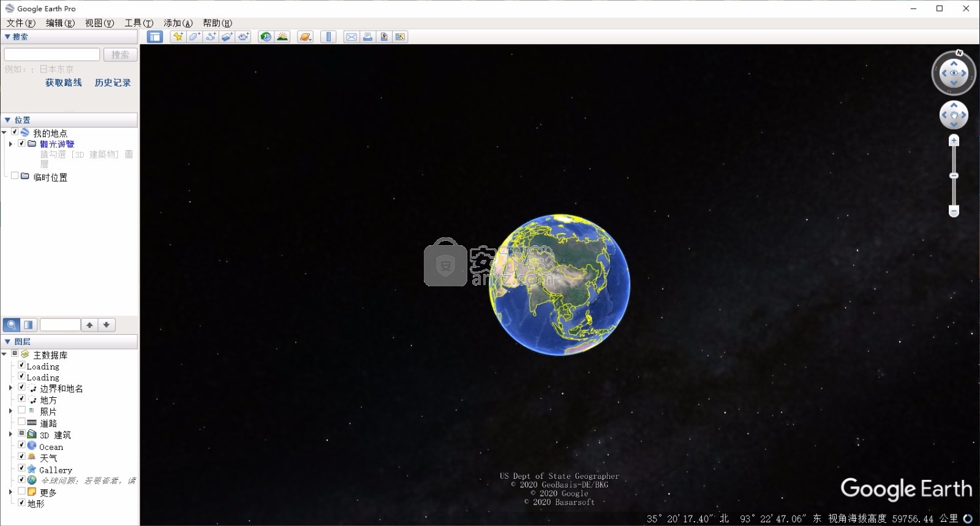
Task: Open the planet switcher (Saturn icon)
Action: pos(305,37)
